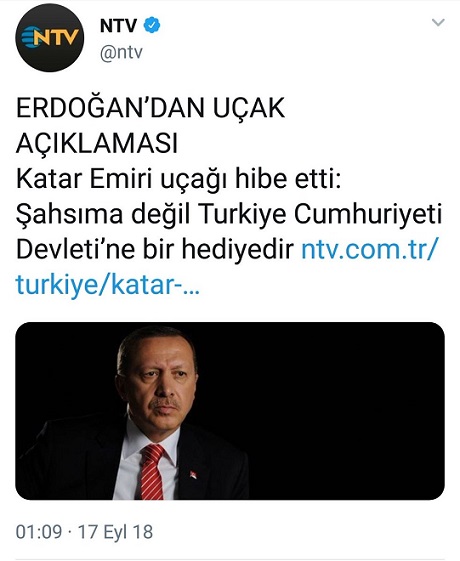Screen dimensions: 460x561
Task: Select the ERDOĞAN'DAN UÇAK headline line
Action: click(x=150, y=107)
